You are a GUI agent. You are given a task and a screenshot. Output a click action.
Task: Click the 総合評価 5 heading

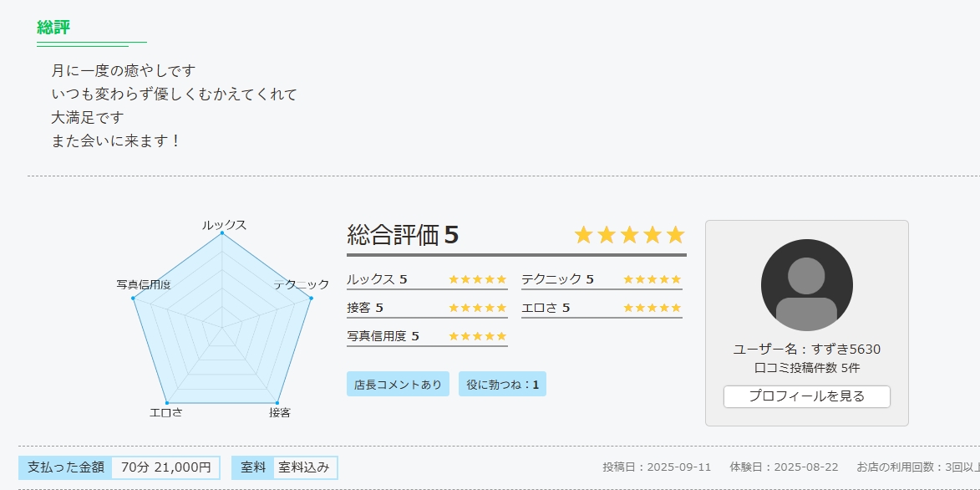403,236
